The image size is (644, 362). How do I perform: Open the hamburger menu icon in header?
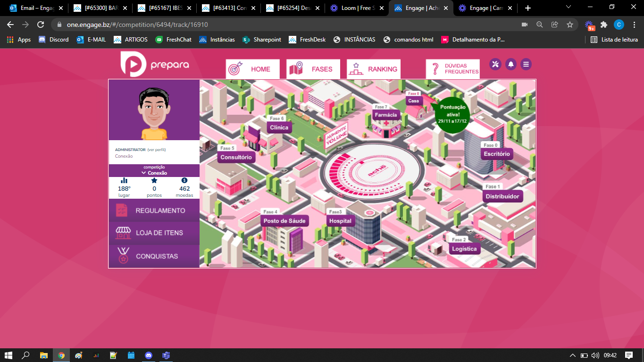pyautogui.click(x=526, y=64)
